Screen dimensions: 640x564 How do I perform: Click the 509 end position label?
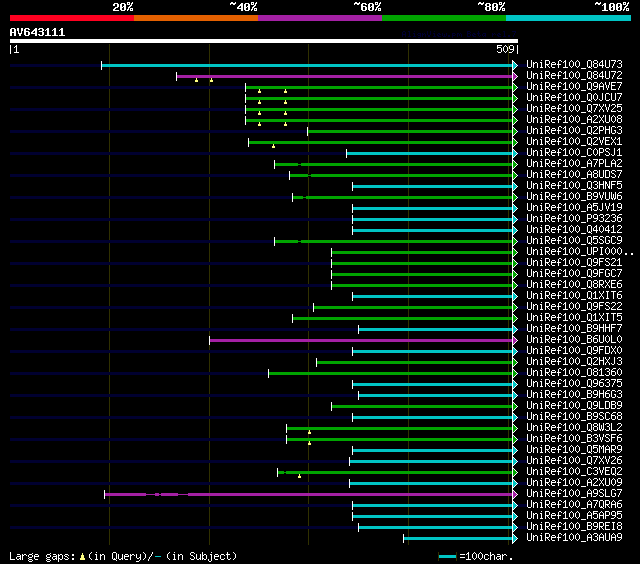505,49
